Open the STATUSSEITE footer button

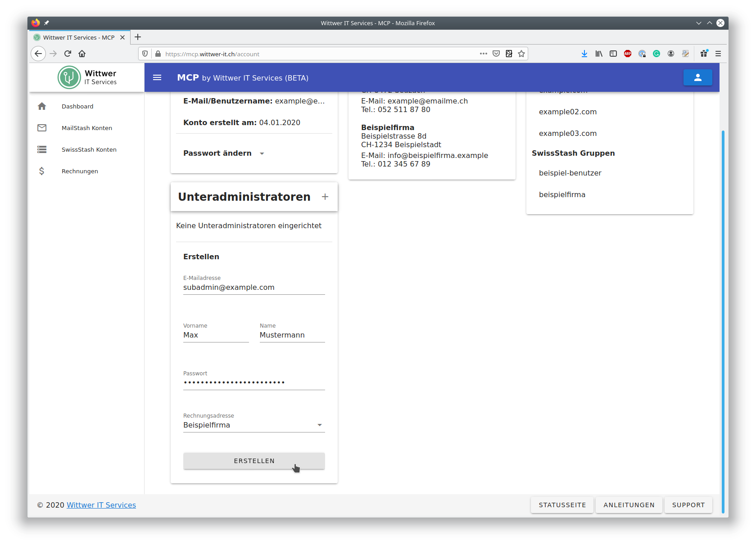coord(562,505)
